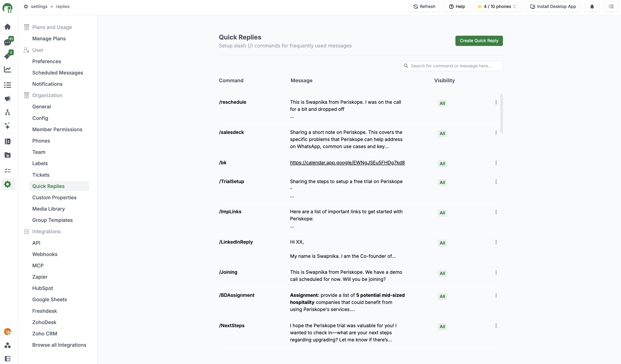621x364 pixels.
Task: Select Member Permissions in settings menu
Action: [57, 129]
